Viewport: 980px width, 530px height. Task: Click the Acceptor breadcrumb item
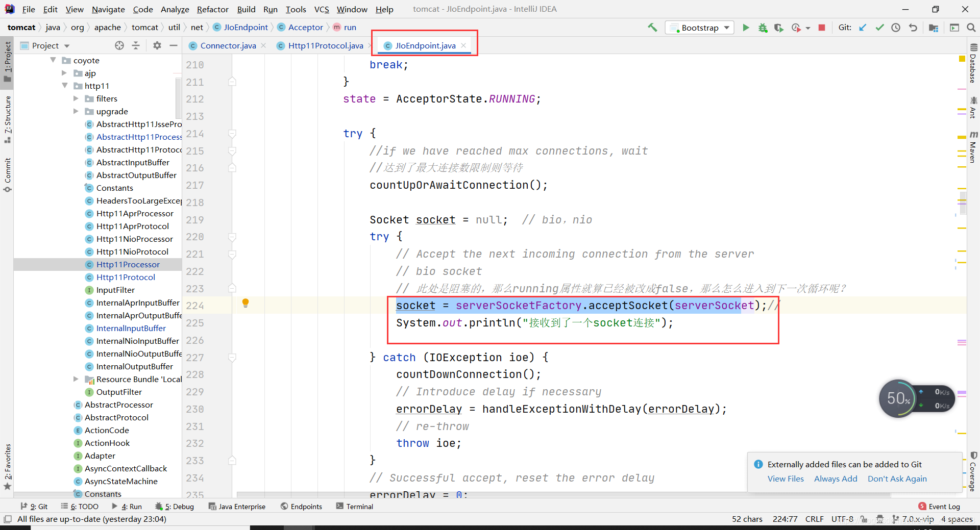pyautogui.click(x=305, y=28)
